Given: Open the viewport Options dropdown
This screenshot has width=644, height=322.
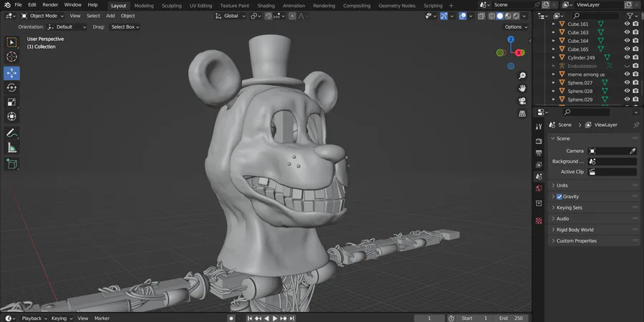Looking at the screenshot, I should click(x=515, y=26).
